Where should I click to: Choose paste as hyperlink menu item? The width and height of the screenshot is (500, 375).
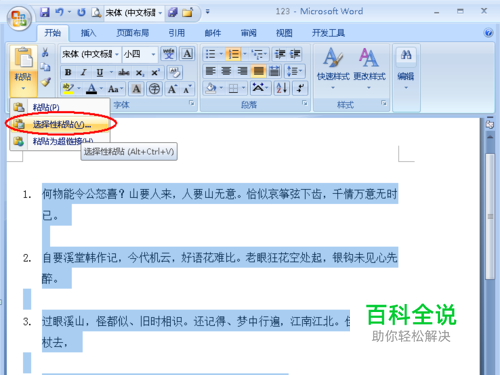coord(60,141)
